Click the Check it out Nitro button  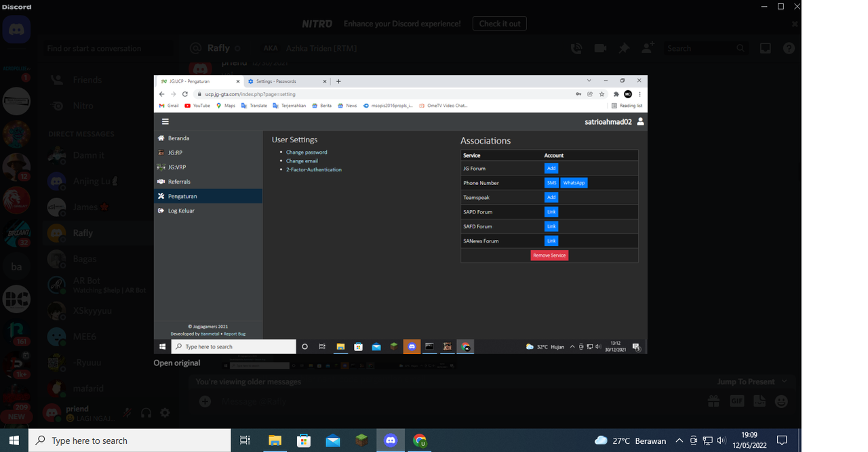[x=500, y=24]
